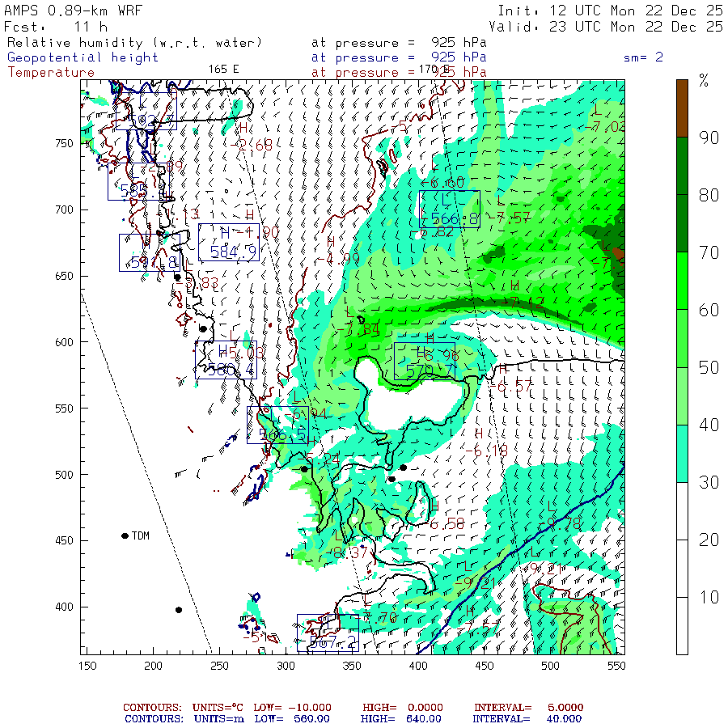728x728 pixels.
Task: Select the black "at pressure = 925 hPa" text
Action: point(399,43)
